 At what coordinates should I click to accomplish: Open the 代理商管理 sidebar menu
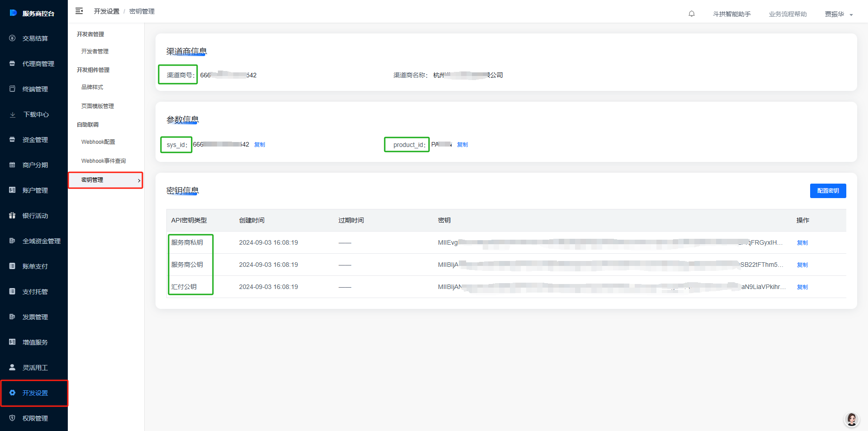click(x=38, y=64)
